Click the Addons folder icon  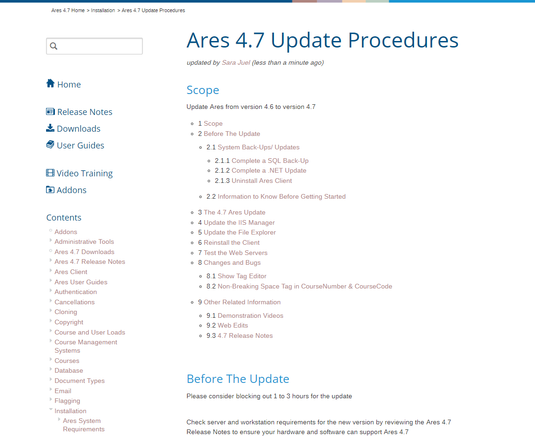click(x=50, y=189)
